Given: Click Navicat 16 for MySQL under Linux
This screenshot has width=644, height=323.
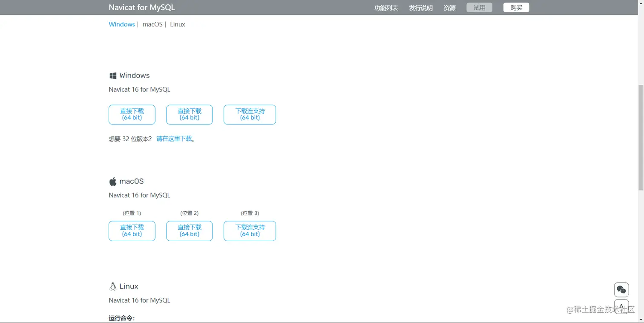Looking at the screenshot, I should tap(139, 300).
